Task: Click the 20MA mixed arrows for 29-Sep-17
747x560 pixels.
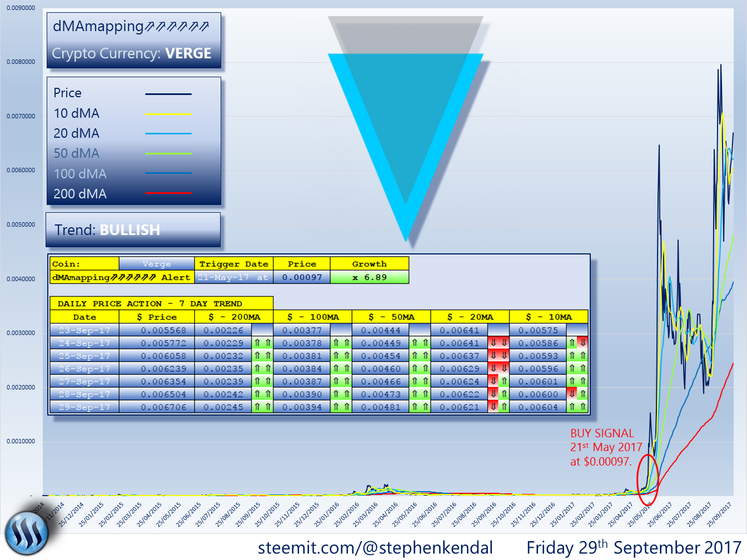Action: 499,407
